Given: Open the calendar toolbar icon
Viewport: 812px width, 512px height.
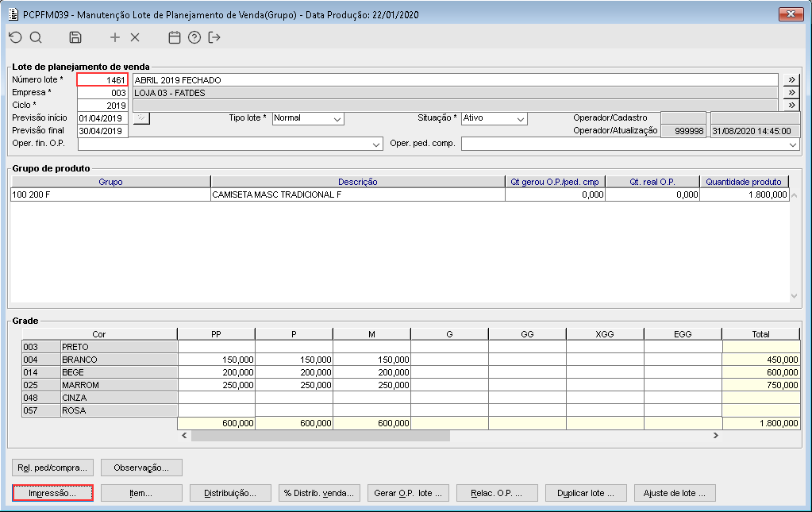Looking at the screenshot, I should (175, 37).
